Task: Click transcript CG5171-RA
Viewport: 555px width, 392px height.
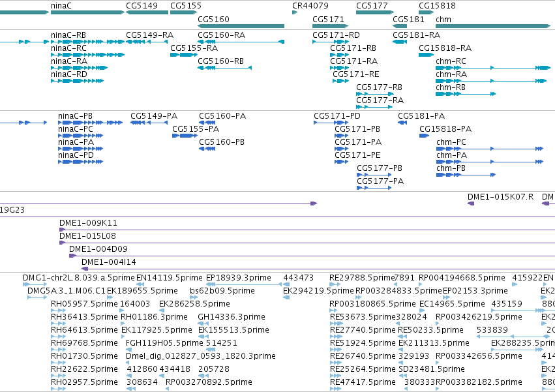Action: click(339, 68)
